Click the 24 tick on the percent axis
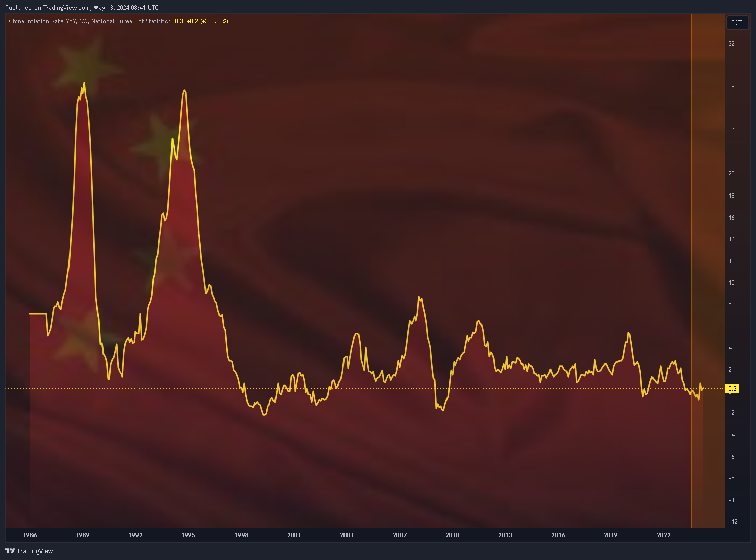This screenshot has width=756, height=560. pyautogui.click(x=731, y=130)
